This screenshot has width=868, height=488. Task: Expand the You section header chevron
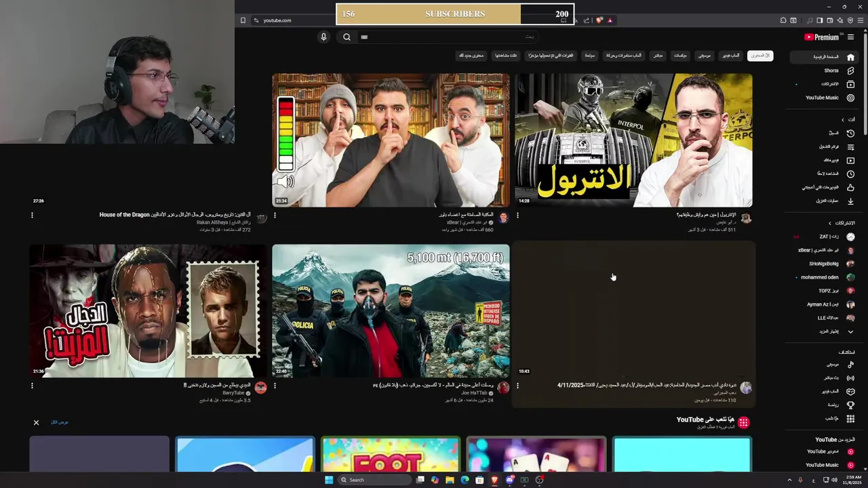pos(843,119)
